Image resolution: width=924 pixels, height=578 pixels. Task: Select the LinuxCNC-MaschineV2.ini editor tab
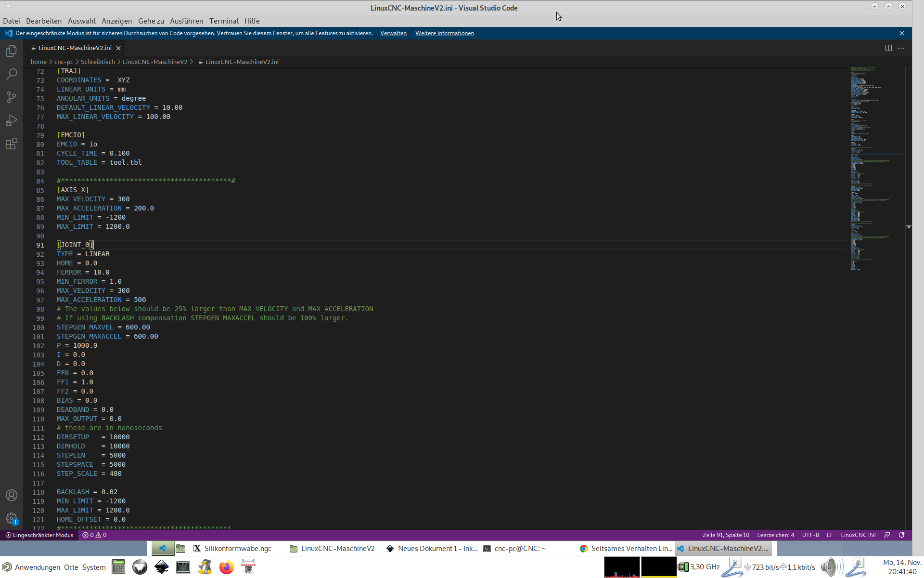75,48
